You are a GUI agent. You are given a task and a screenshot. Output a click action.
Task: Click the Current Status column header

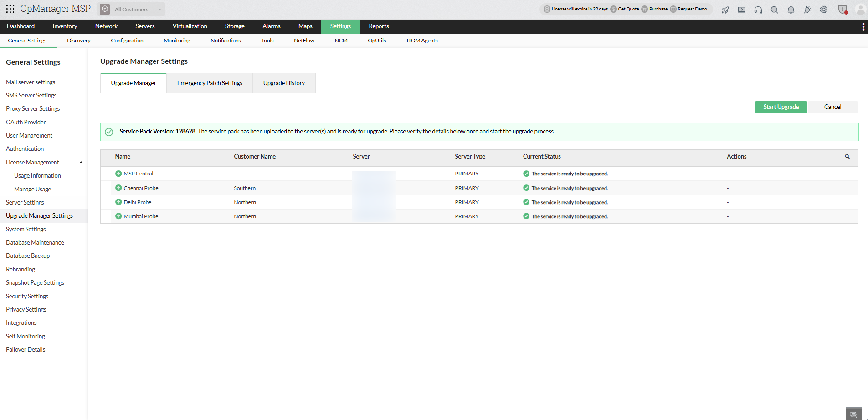pyautogui.click(x=542, y=156)
